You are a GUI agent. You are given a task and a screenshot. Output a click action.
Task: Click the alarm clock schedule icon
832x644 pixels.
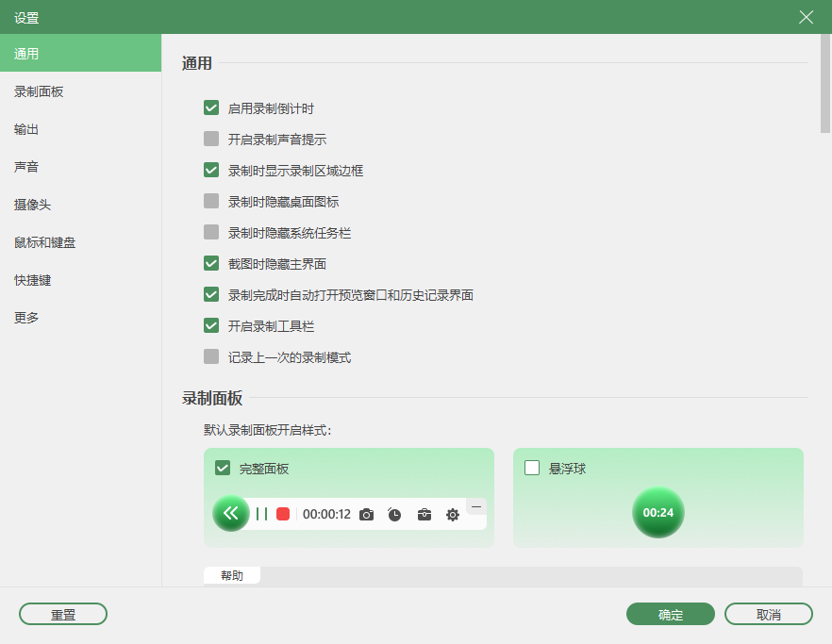(394, 515)
